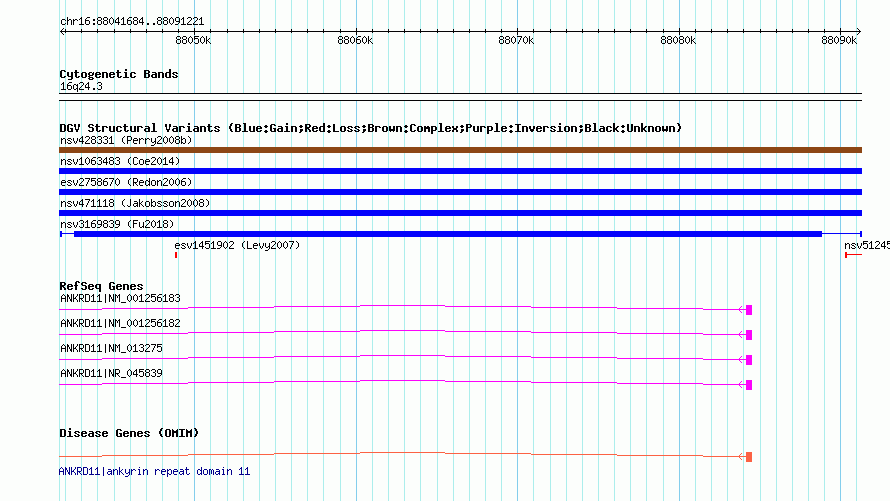Open the esv1451902 (Levy2007) label
This screenshot has height=501, width=890.
click(x=237, y=245)
